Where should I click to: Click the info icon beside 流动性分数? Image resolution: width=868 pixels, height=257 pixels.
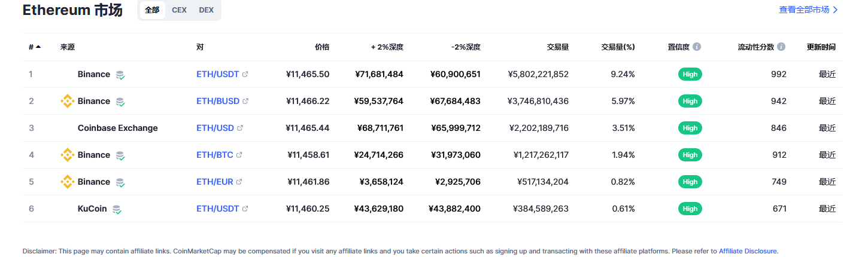[x=781, y=47]
